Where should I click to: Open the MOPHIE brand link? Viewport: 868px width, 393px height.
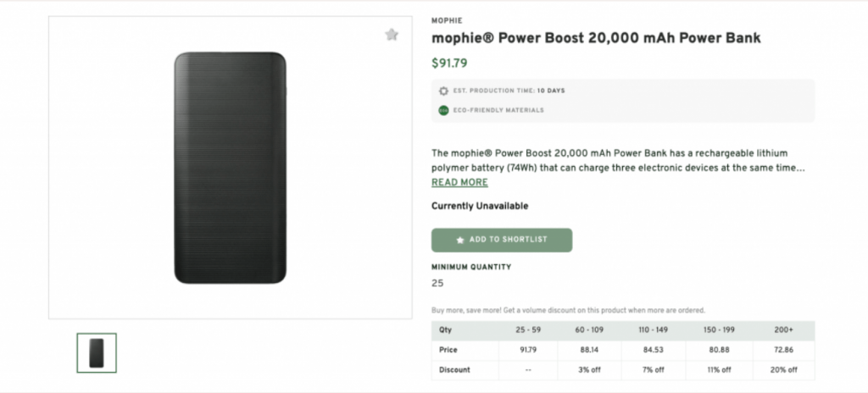point(447,20)
